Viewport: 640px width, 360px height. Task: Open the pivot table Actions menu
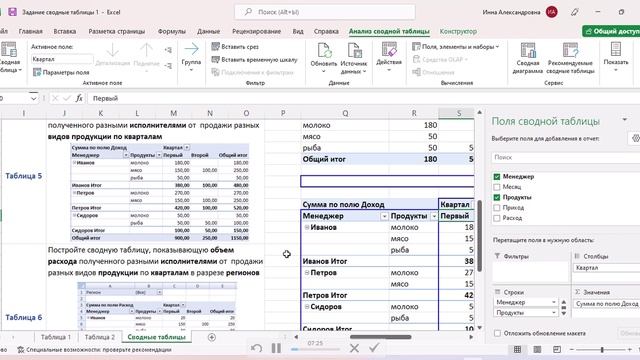389,56
